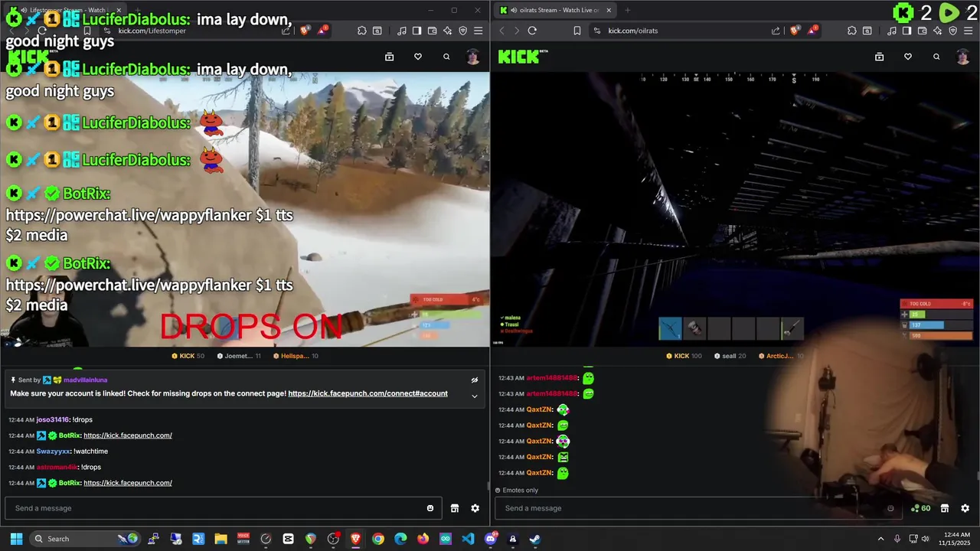
Task: Open Brave VPN shield in Lifestomper window
Action: [463, 31]
